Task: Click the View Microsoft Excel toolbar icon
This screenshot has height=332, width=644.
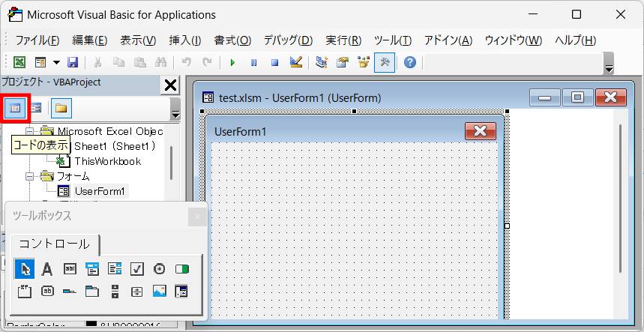Action: (x=19, y=62)
